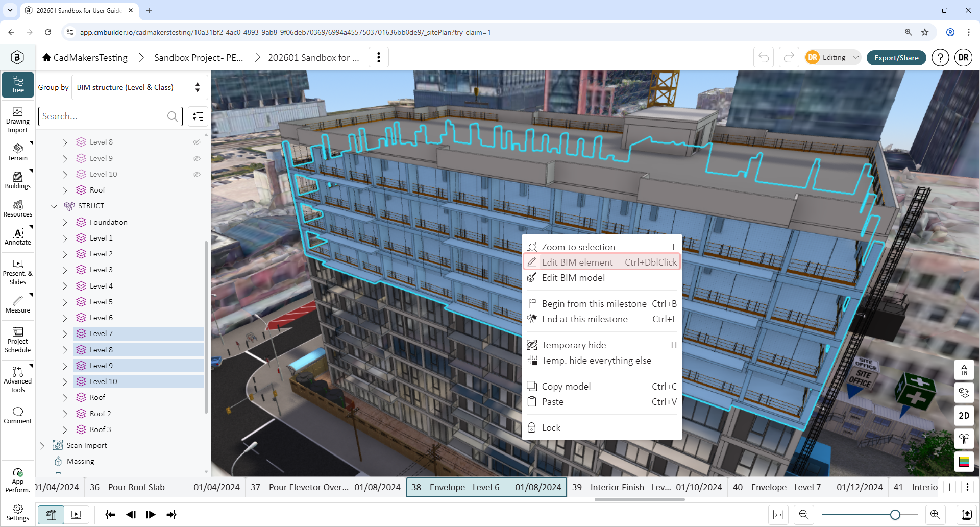Toggle visibility of hidden Level 10

pos(197,174)
